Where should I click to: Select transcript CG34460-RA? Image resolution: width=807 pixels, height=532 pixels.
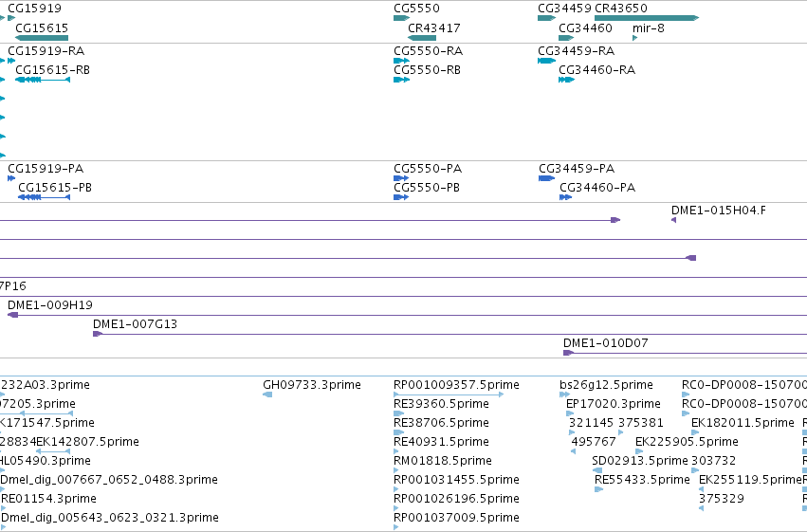click(567, 80)
